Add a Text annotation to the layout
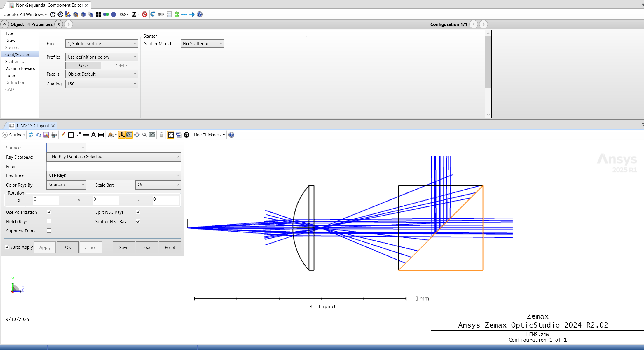This screenshot has width=644, height=350. (x=93, y=135)
